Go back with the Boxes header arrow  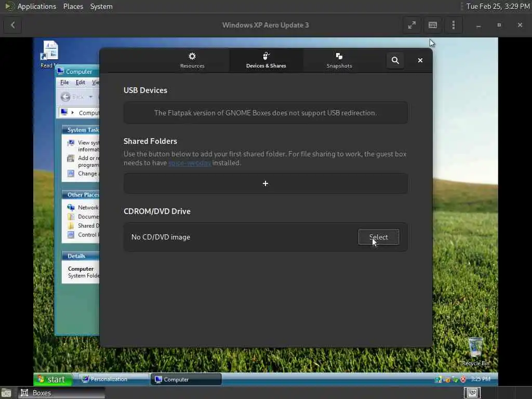pos(13,25)
